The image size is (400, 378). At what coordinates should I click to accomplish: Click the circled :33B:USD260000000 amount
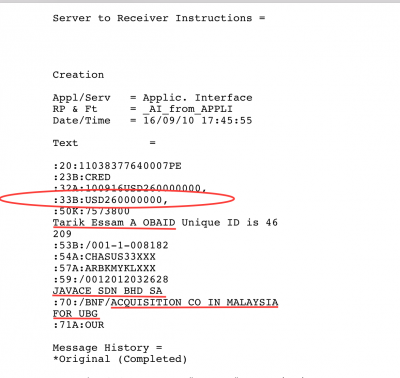click(111, 200)
